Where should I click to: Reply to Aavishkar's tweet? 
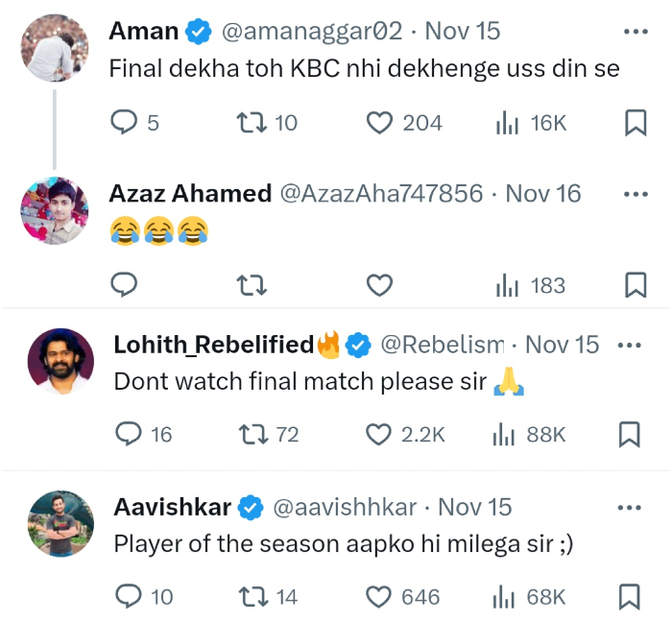(128, 597)
